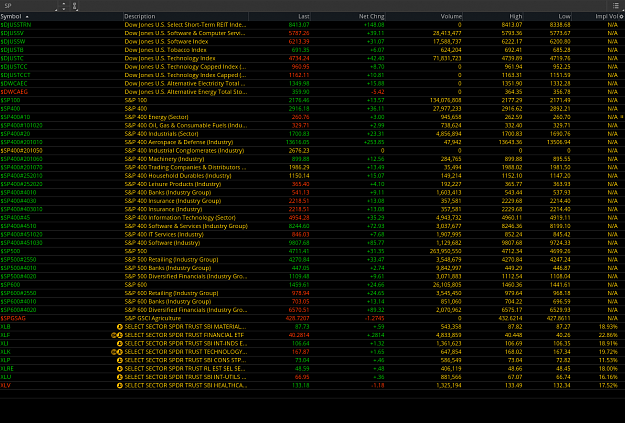Click the left yellow badge icon on the XLK row
Screen dimensions: 625x423
click(114, 352)
